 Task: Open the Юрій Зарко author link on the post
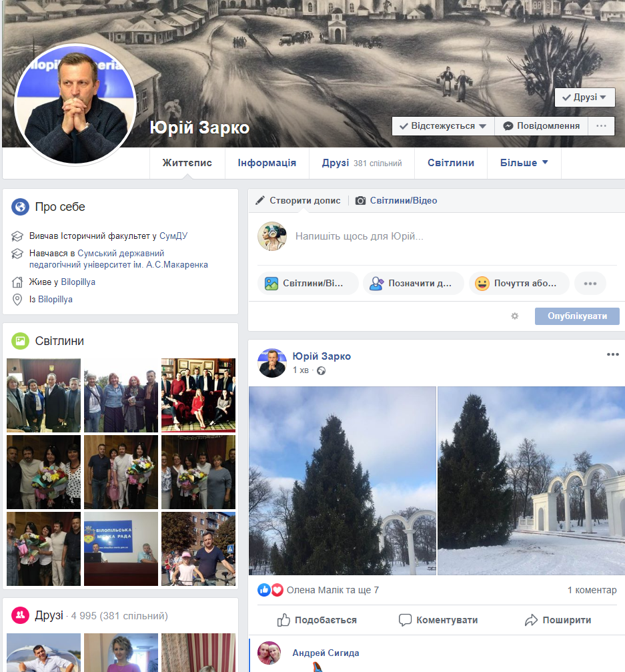pos(322,356)
